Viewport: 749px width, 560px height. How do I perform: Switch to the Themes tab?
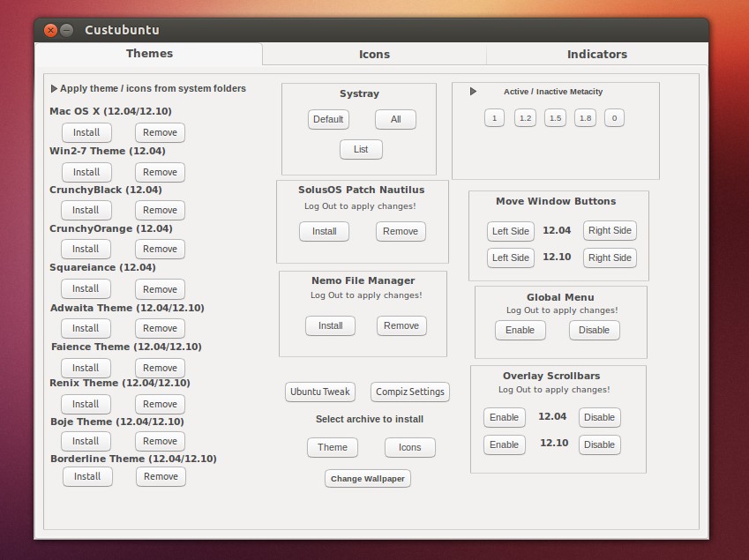coord(149,54)
